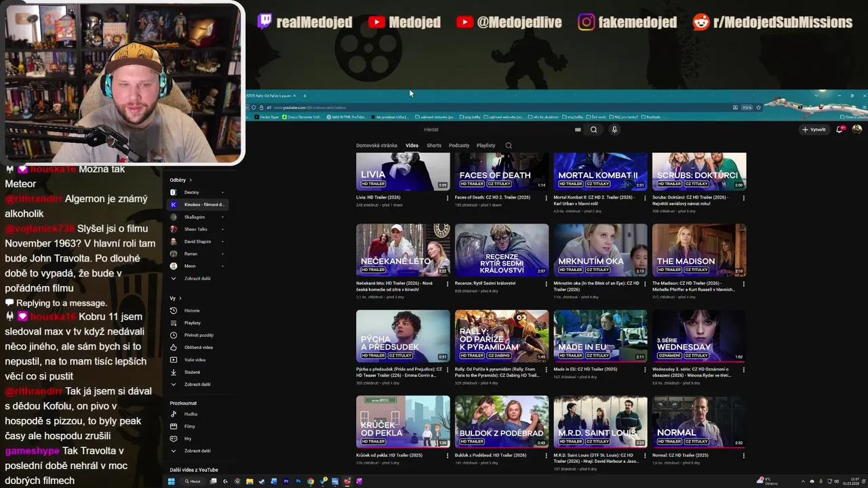Open File Explorer from the taskbar
Viewport: 868px width, 488px height.
[250, 481]
